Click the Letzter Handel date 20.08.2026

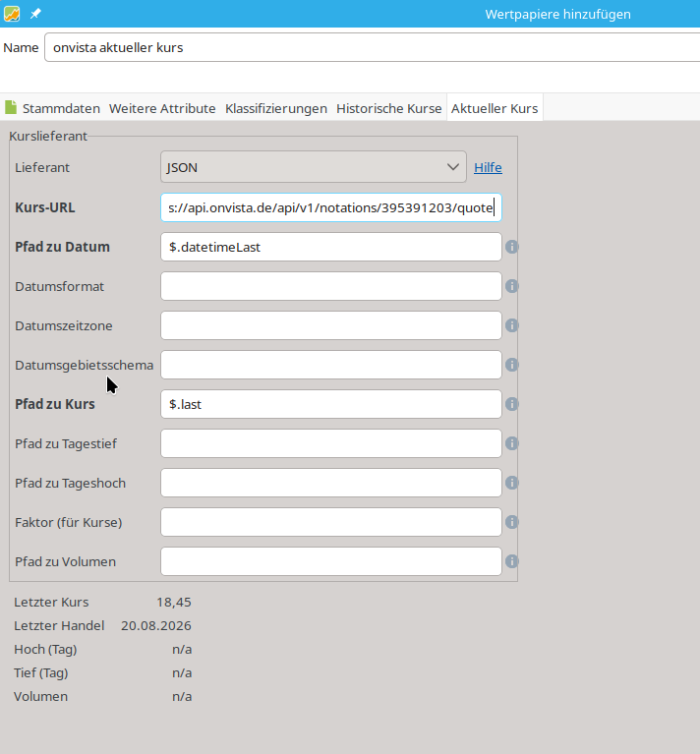tap(156, 625)
